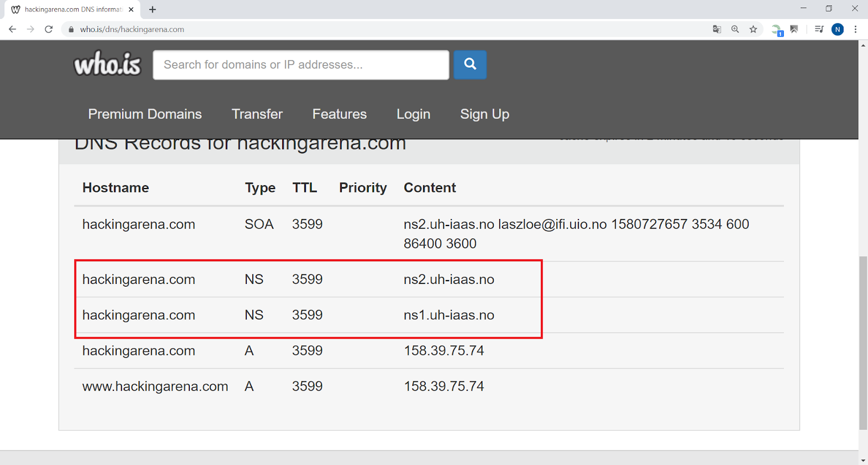Click the vertical scrollbar thumb
Viewport: 868px width, 465px height.
(x=863, y=343)
